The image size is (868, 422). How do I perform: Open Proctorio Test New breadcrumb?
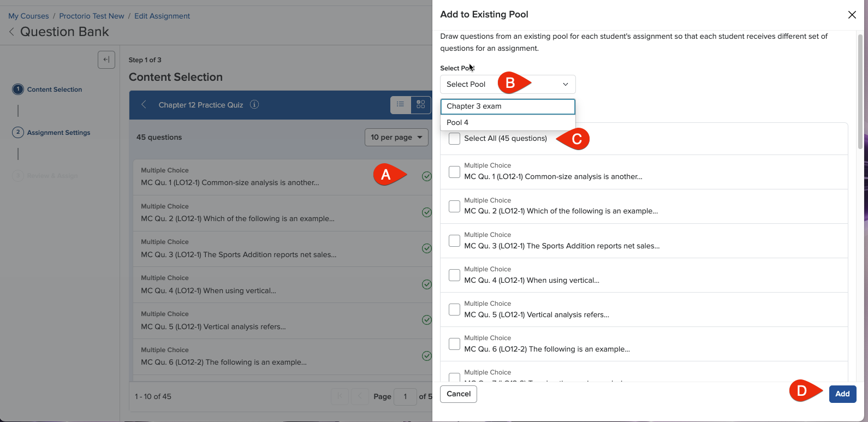(x=92, y=16)
